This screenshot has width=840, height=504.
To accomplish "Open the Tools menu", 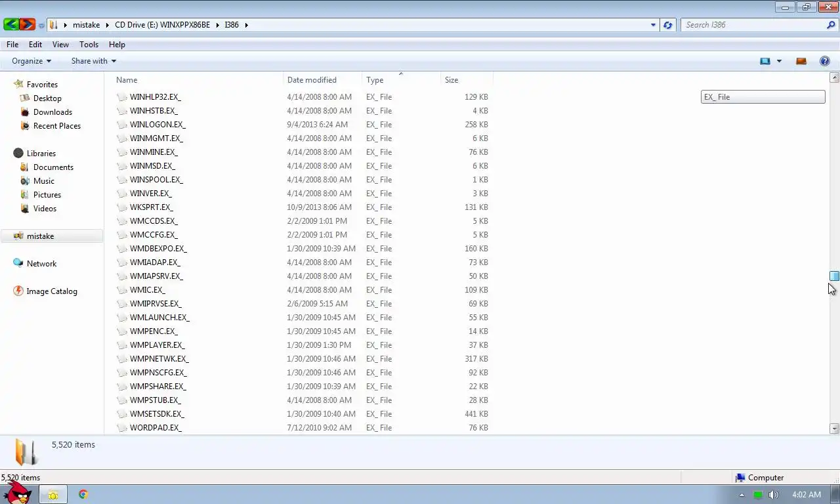I will click(x=89, y=45).
